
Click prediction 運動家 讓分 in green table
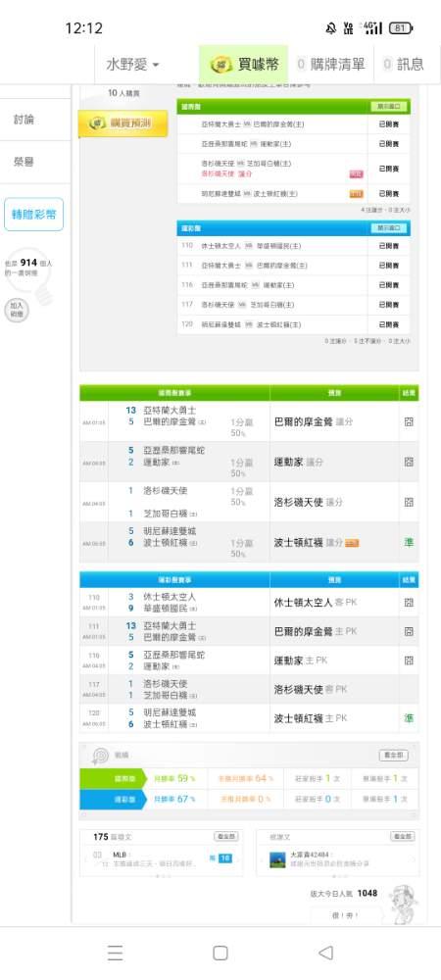point(299,462)
